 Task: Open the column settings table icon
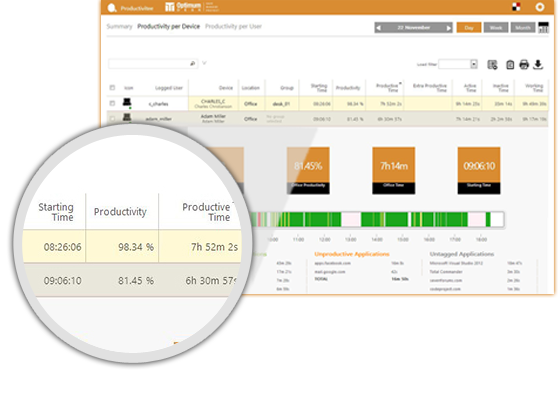(492, 65)
